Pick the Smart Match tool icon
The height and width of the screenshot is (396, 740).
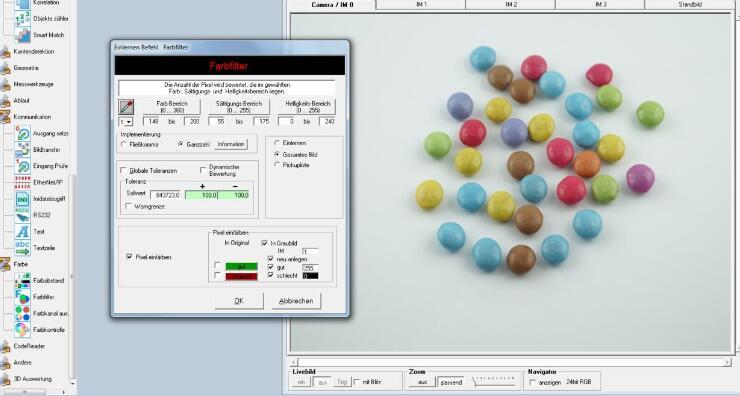(22, 35)
